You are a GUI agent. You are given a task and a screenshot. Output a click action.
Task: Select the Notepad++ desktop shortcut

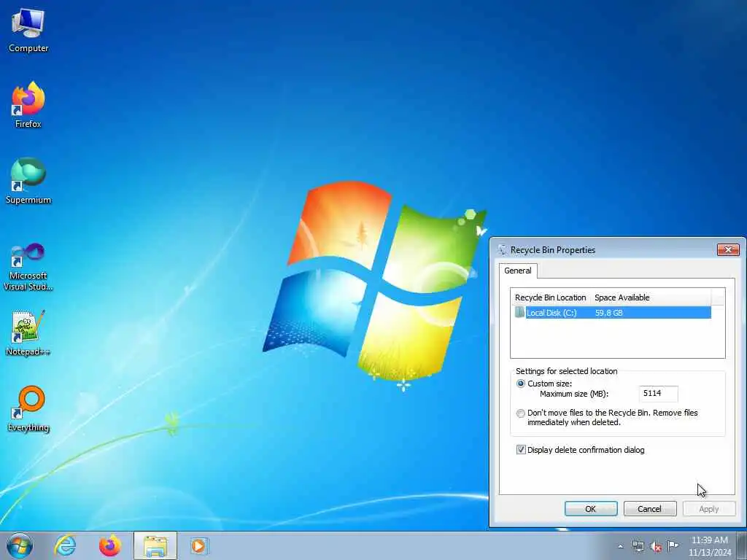coord(28,333)
